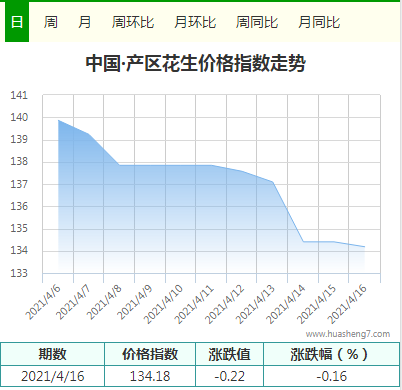
Task: Open the 月同比 tab
Action: [319, 22]
